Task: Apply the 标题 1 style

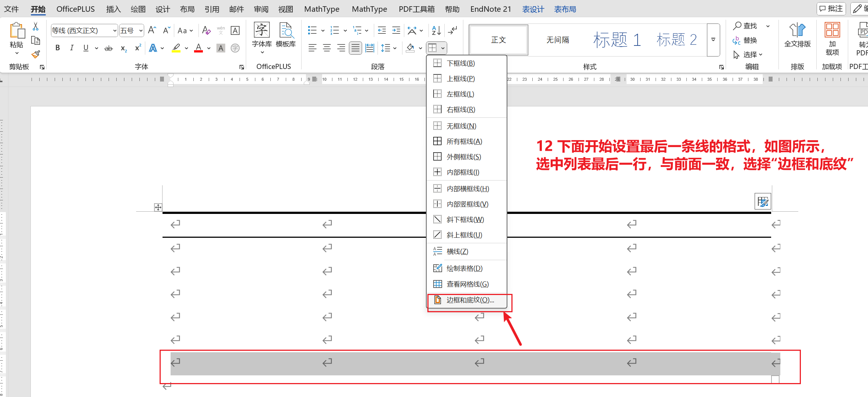Action: point(617,40)
